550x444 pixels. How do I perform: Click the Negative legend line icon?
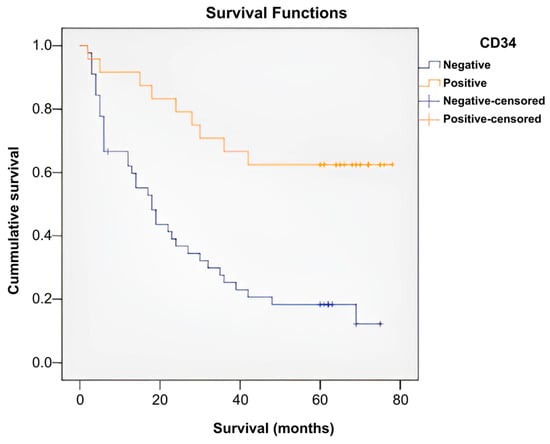pyautogui.click(x=429, y=65)
